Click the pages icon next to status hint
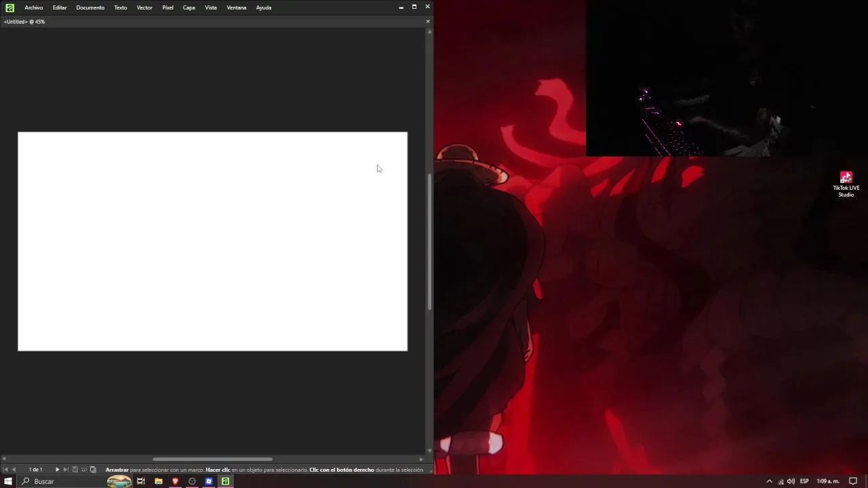This screenshot has height=488, width=868. click(93, 470)
